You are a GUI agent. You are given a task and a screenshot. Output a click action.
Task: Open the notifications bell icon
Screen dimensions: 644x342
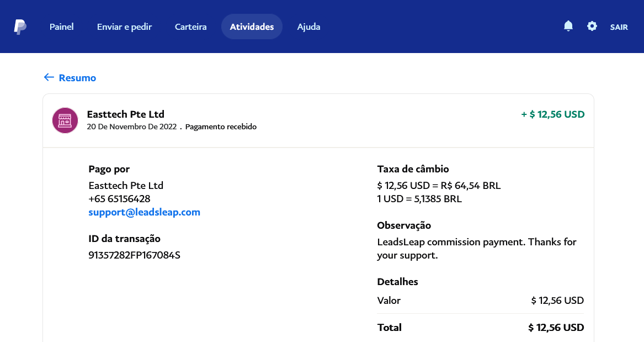(568, 27)
